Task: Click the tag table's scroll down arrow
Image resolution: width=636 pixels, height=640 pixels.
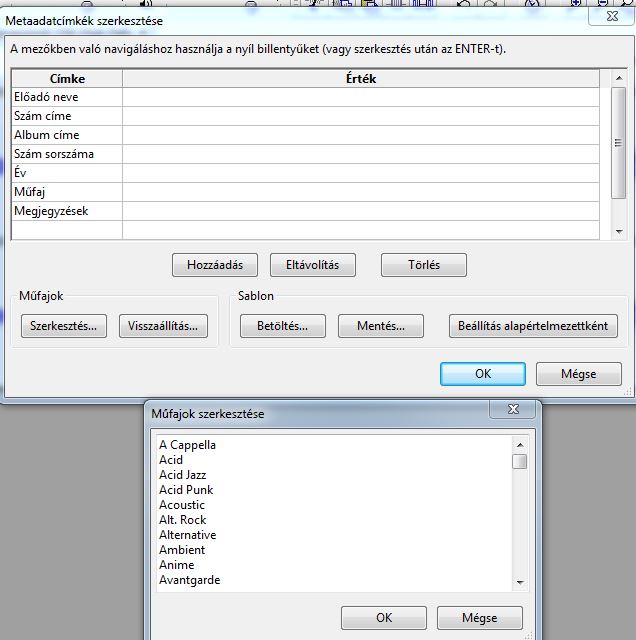Action: (618, 231)
